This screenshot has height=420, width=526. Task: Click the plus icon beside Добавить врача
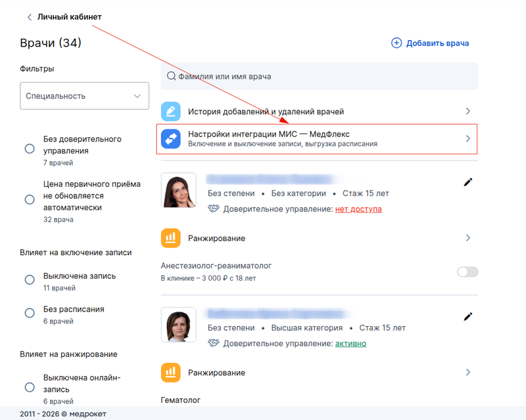396,42
